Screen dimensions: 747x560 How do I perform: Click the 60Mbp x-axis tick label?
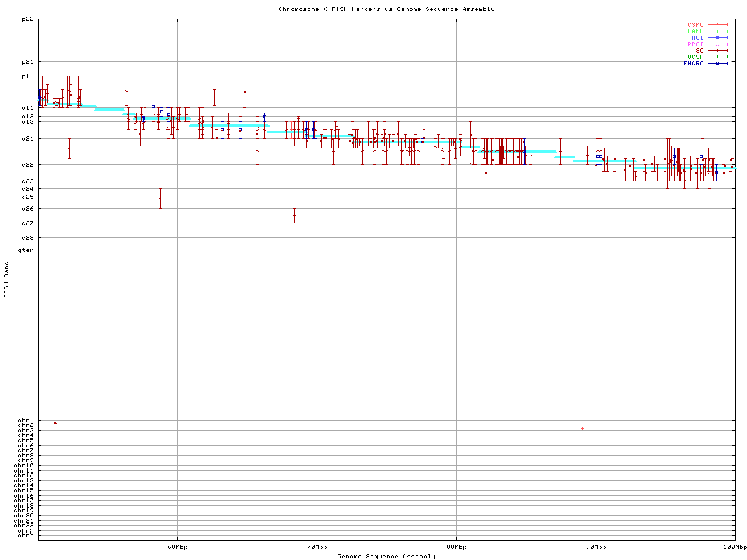[177, 547]
